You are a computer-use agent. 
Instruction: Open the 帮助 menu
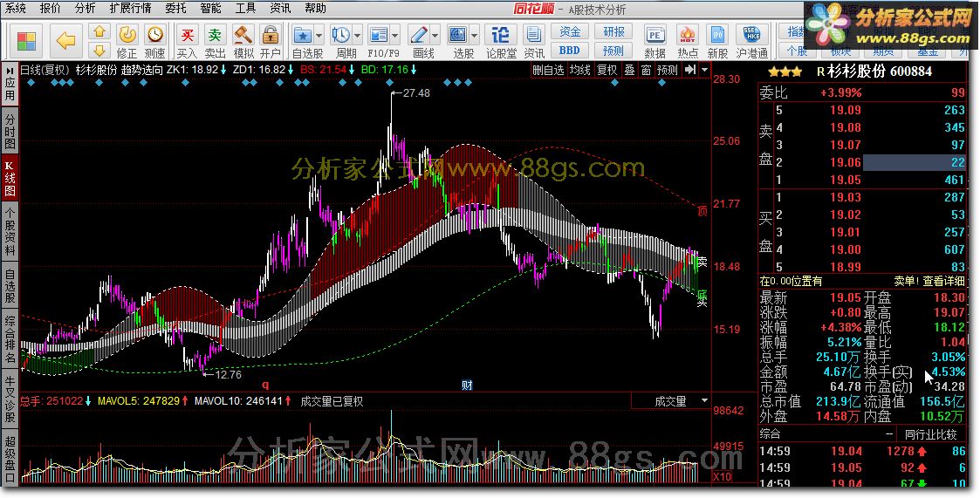(316, 8)
